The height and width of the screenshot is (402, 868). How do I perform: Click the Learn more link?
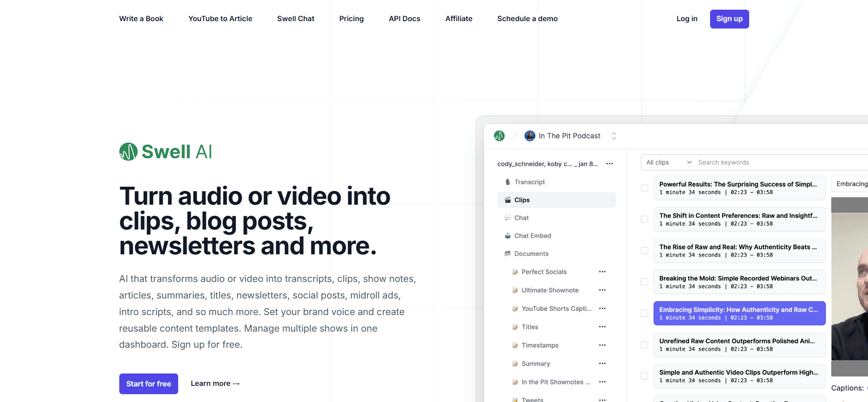coord(215,384)
